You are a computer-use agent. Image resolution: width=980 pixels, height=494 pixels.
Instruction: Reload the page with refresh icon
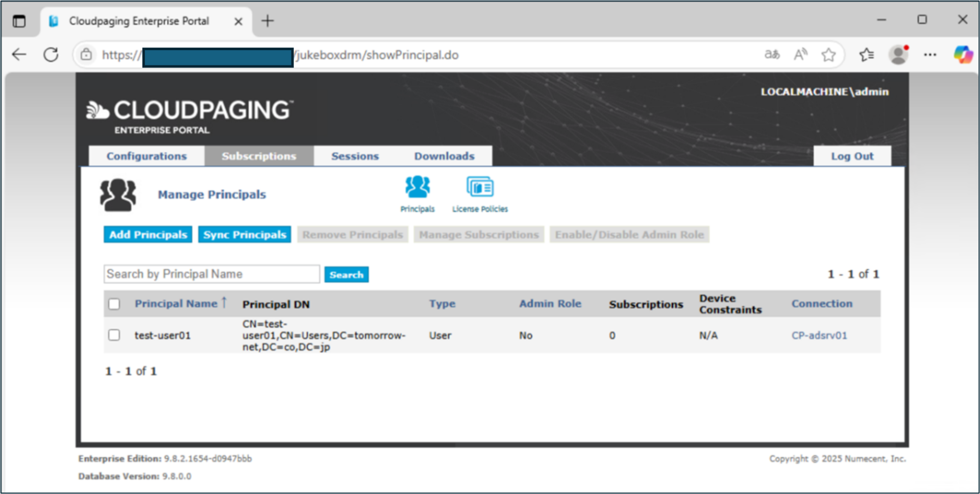(x=51, y=55)
